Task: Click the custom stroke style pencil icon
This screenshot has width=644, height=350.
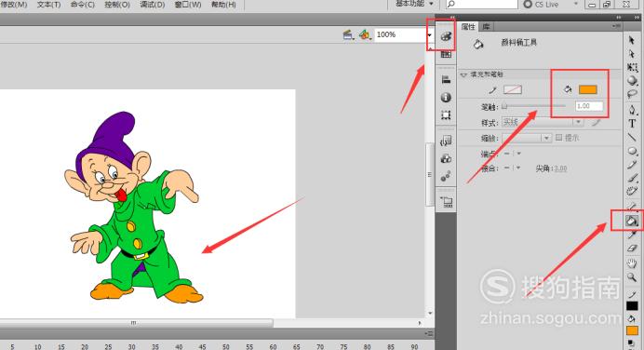Action: [596, 122]
